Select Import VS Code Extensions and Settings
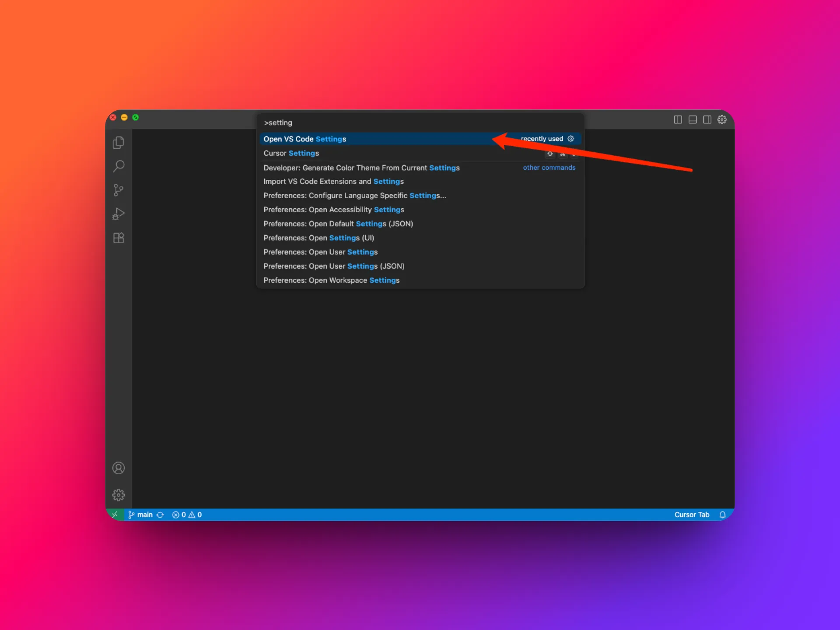Image resolution: width=840 pixels, height=630 pixels. (420, 181)
